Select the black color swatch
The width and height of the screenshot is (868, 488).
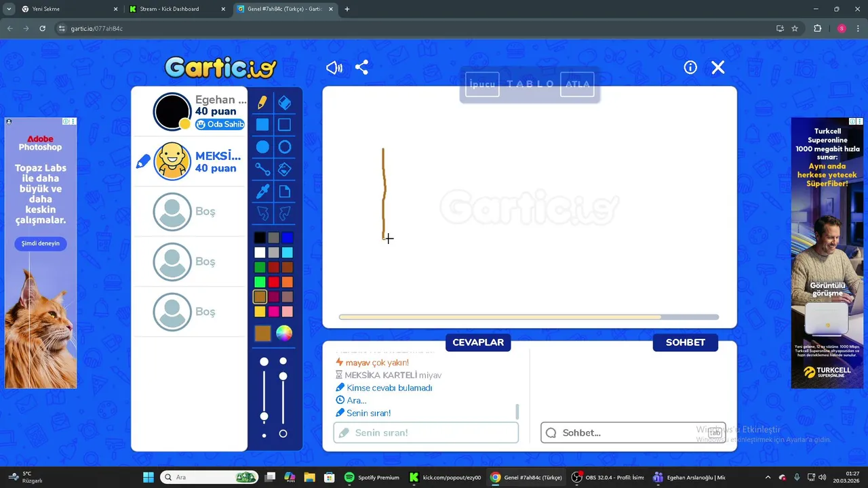pos(260,238)
